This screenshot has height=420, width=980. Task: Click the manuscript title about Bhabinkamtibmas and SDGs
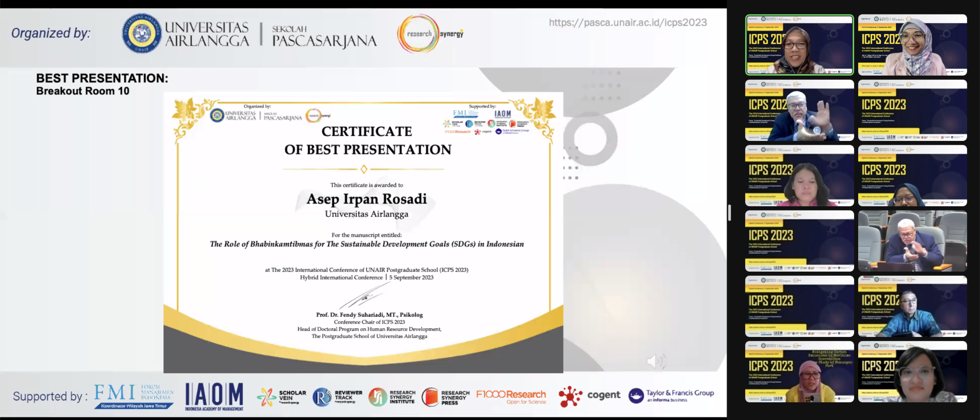click(x=367, y=244)
